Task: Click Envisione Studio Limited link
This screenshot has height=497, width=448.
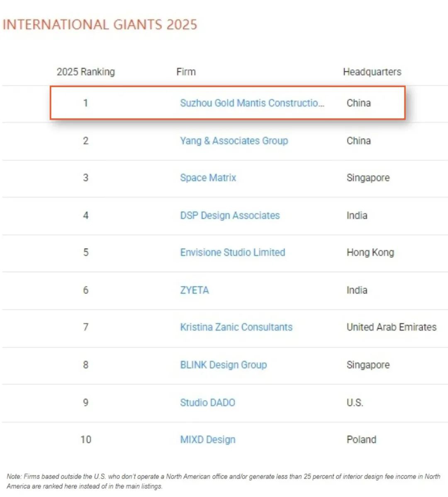Action: click(232, 252)
